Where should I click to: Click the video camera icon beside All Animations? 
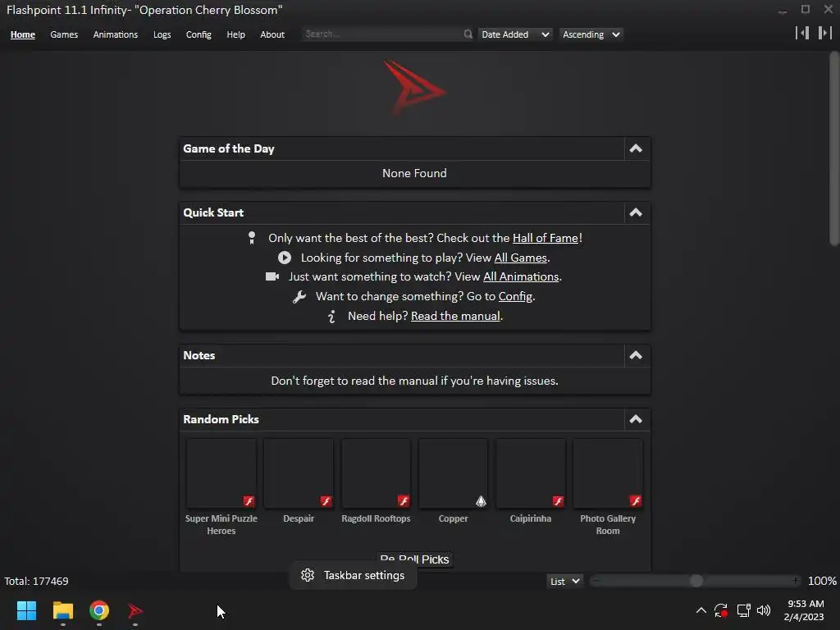click(272, 276)
